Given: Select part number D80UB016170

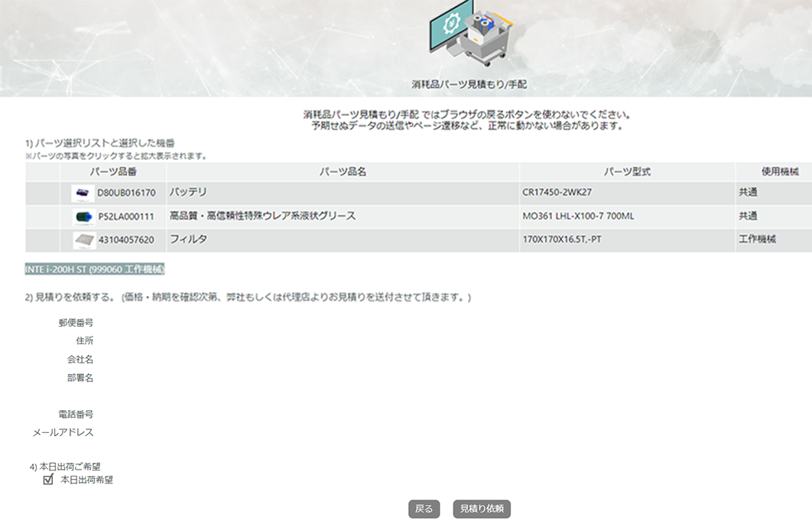Looking at the screenshot, I should [126, 193].
